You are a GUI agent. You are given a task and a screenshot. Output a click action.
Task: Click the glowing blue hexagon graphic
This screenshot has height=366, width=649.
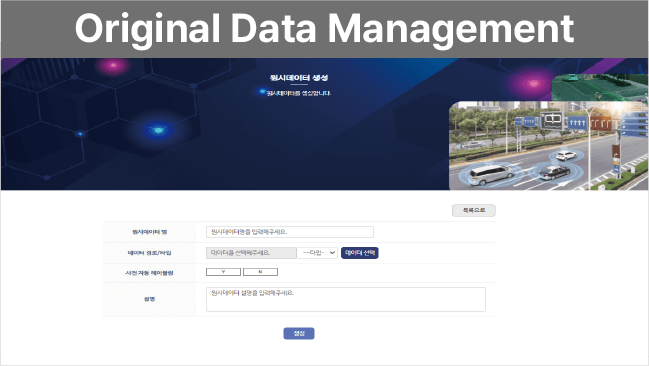point(158,130)
